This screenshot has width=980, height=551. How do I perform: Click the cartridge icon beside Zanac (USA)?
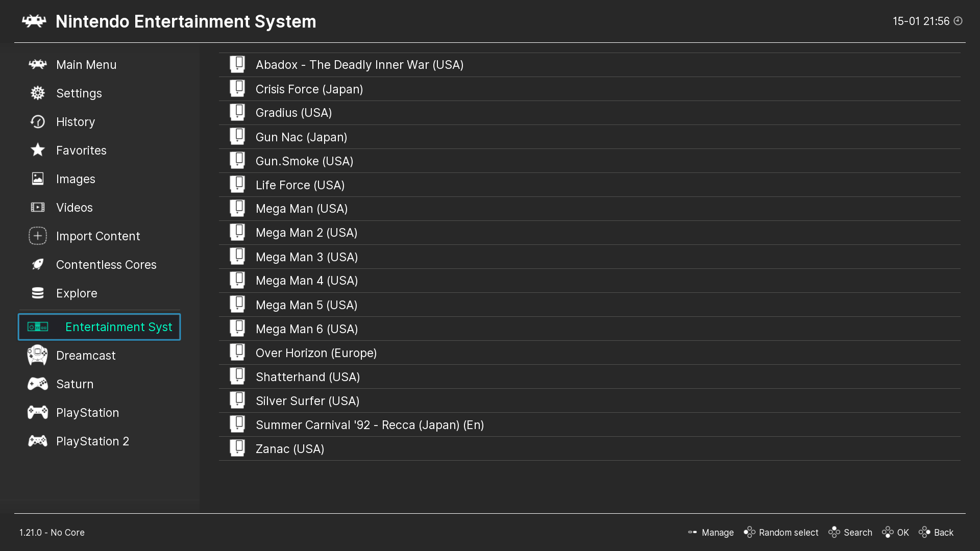(x=237, y=448)
